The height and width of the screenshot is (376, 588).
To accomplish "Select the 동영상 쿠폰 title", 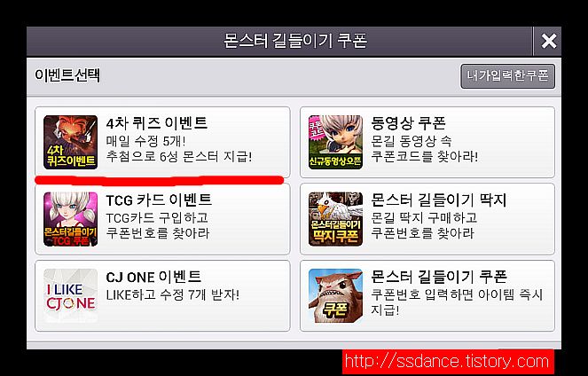I will (x=408, y=122).
